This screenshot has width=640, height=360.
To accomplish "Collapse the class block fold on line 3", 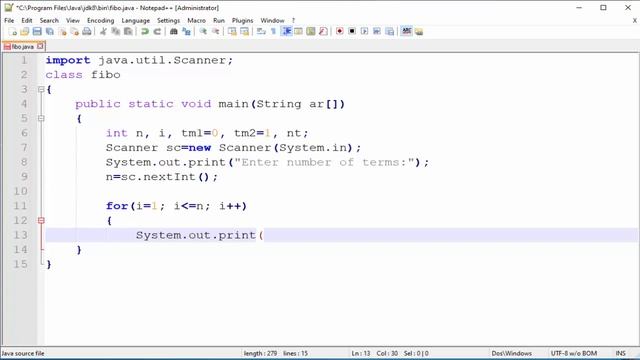I will (x=41, y=89).
